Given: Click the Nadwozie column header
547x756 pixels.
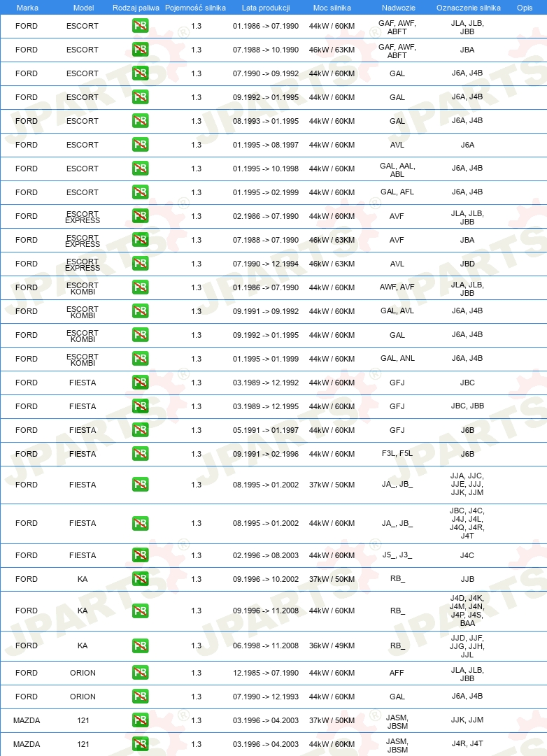Looking at the screenshot, I should tap(399, 8).
